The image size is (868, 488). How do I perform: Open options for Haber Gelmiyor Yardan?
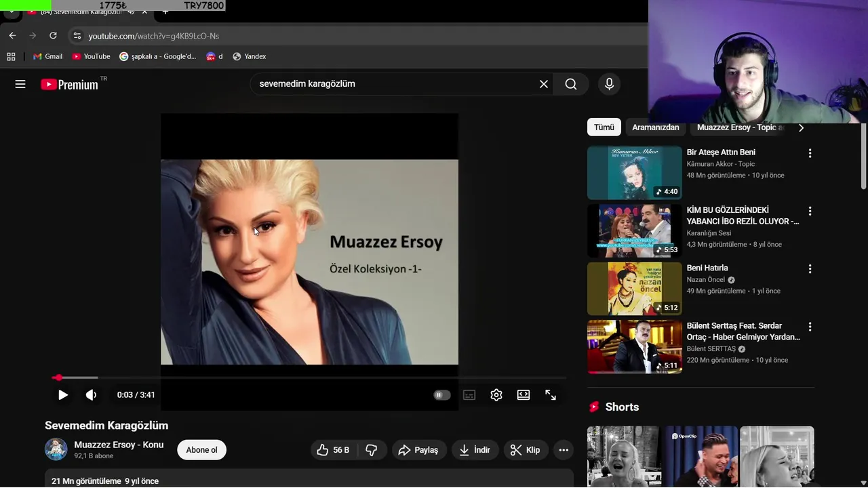pyautogui.click(x=809, y=327)
